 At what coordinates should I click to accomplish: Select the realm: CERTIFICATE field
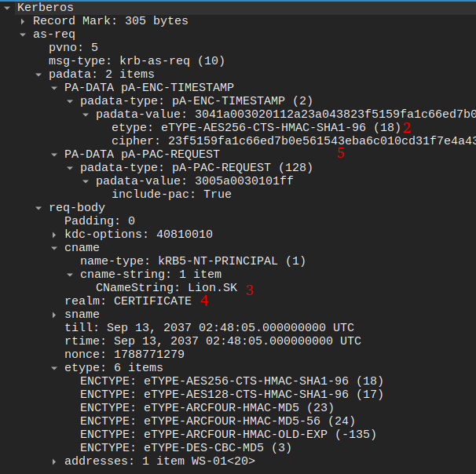(127, 301)
